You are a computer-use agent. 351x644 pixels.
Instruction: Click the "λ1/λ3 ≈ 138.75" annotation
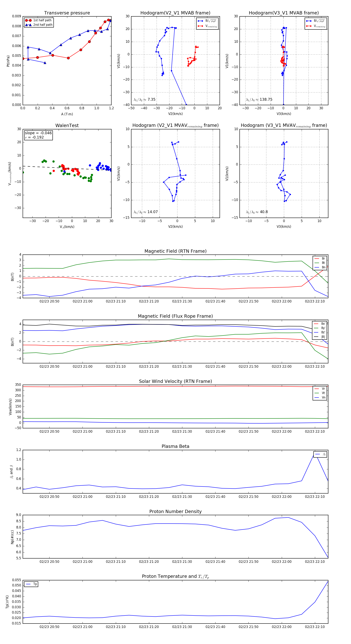259,100
